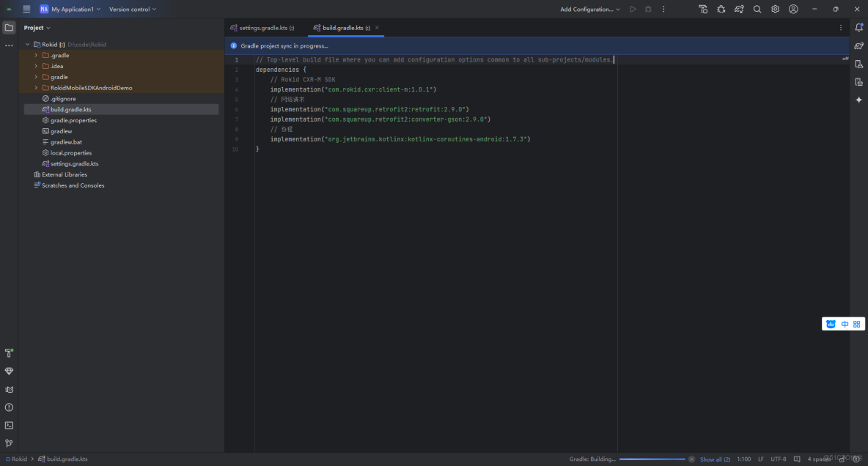868x466 pixels.
Task: Click the Show all (2) link
Action: click(715, 459)
